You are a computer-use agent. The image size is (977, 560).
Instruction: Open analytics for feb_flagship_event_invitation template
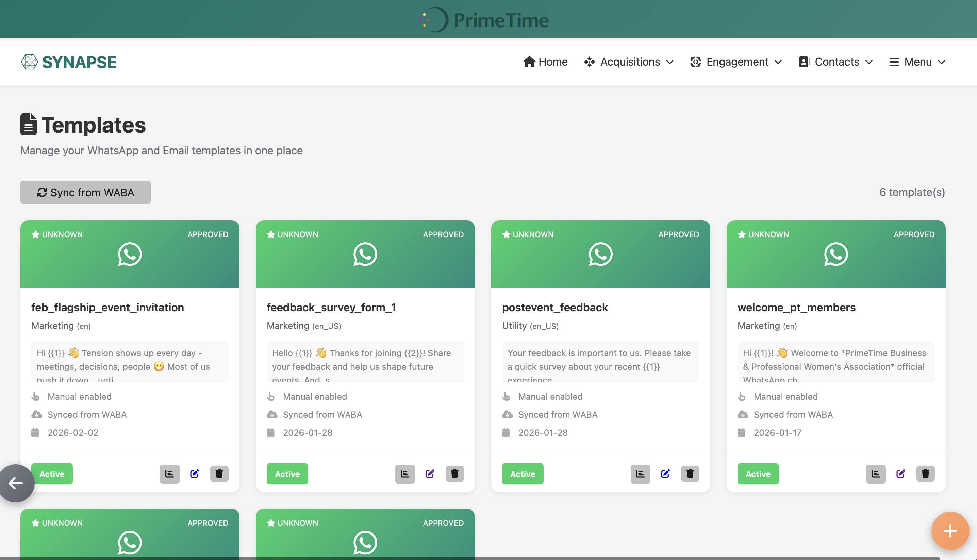169,474
